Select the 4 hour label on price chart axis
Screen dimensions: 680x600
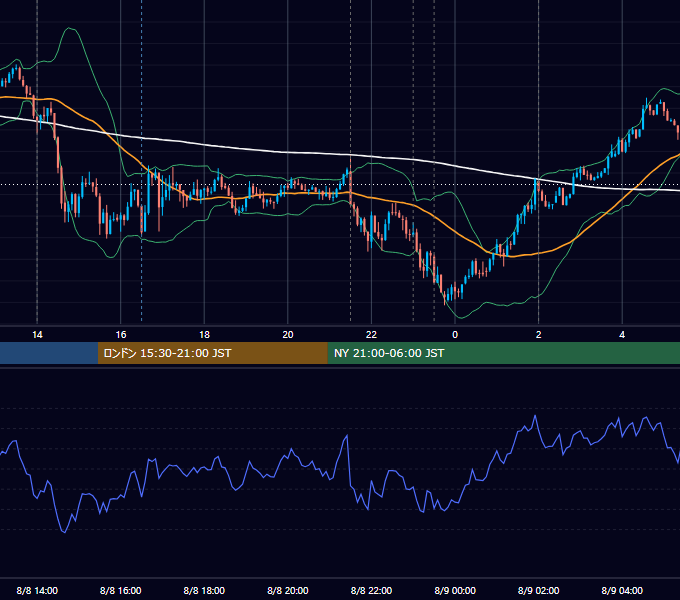(x=622, y=335)
